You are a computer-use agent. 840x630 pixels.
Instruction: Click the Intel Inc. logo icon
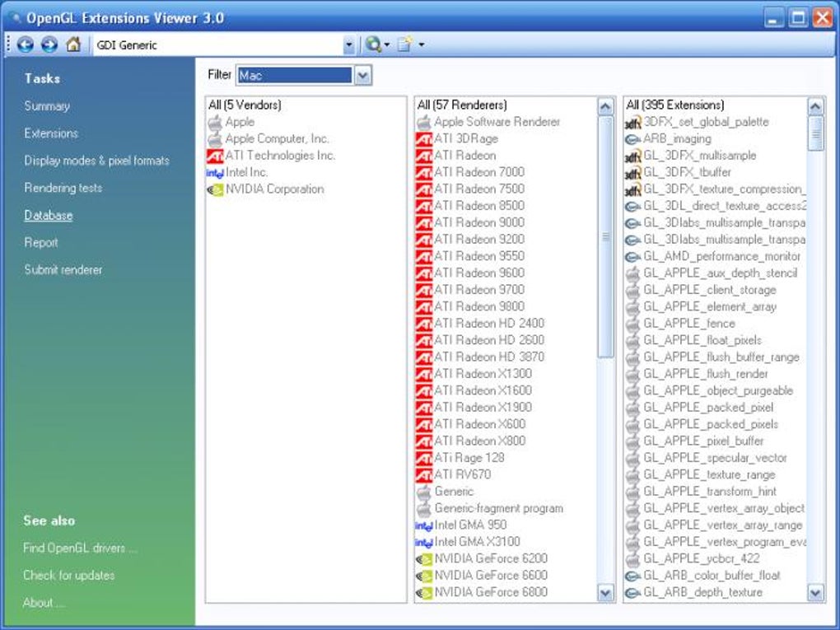click(215, 173)
